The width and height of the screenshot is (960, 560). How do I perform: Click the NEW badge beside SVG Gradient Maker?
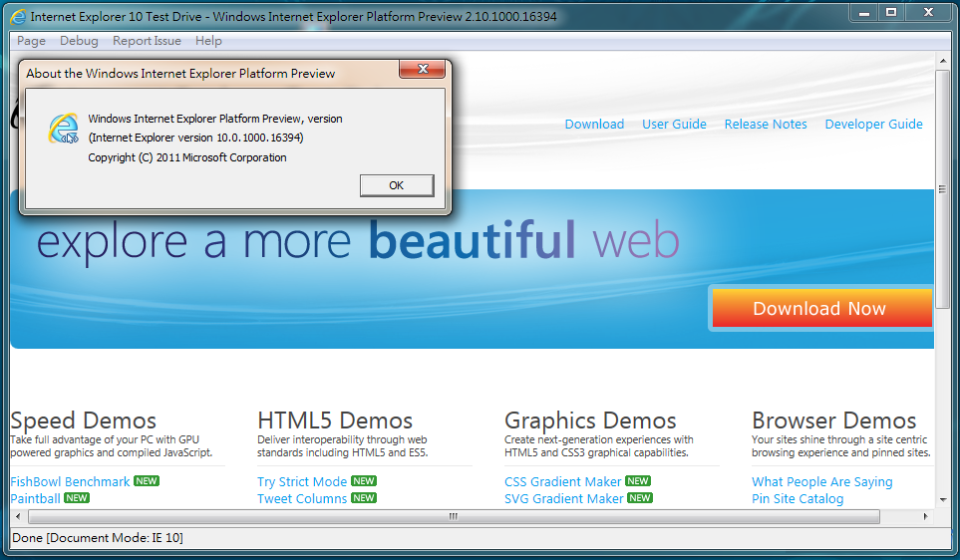click(640, 497)
